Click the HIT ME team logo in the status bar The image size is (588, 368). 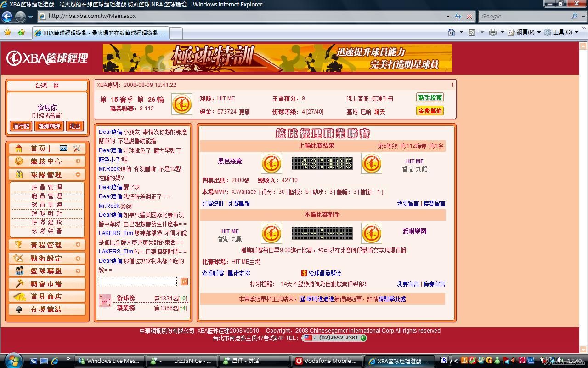coord(182,104)
